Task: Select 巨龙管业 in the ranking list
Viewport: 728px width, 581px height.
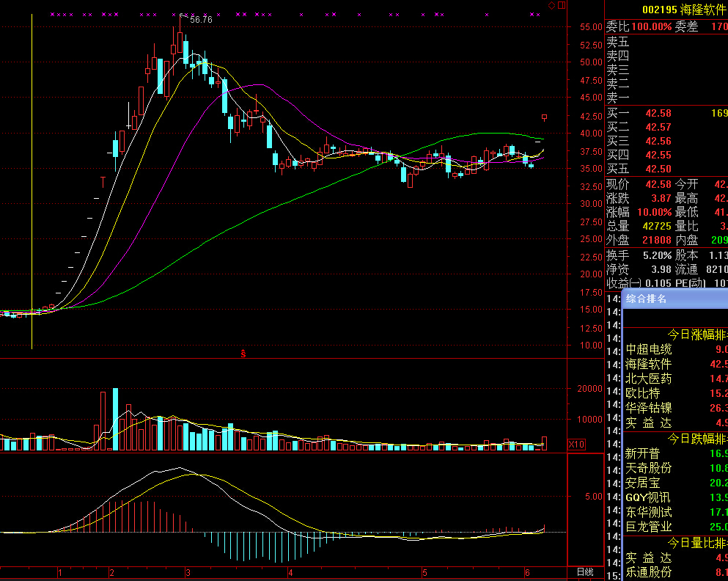Action: pyautogui.click(x=649, y=527)
